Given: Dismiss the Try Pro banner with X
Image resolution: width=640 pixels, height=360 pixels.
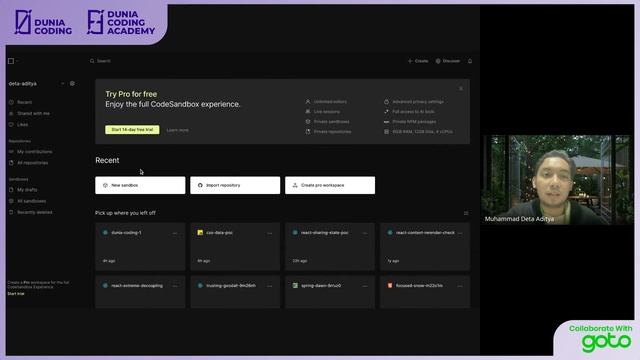Looking at the screenshot, I should point(461,88).
